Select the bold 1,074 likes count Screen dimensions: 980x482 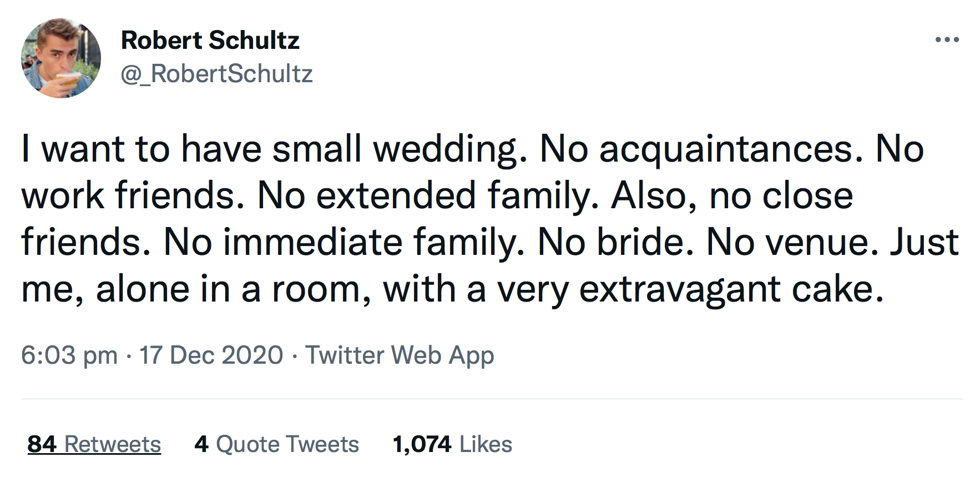[422, 444]
